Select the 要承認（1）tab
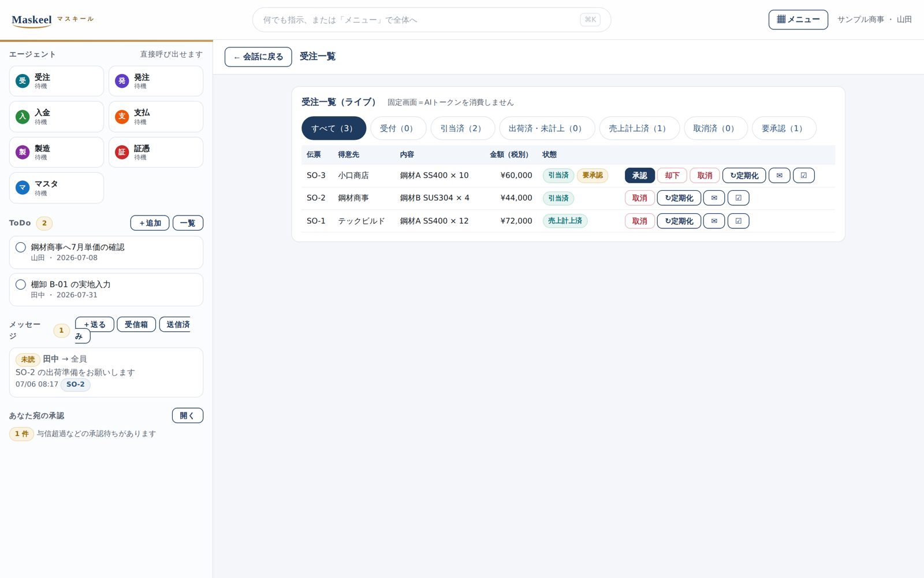The image size is (924, 578). [784, 128]
